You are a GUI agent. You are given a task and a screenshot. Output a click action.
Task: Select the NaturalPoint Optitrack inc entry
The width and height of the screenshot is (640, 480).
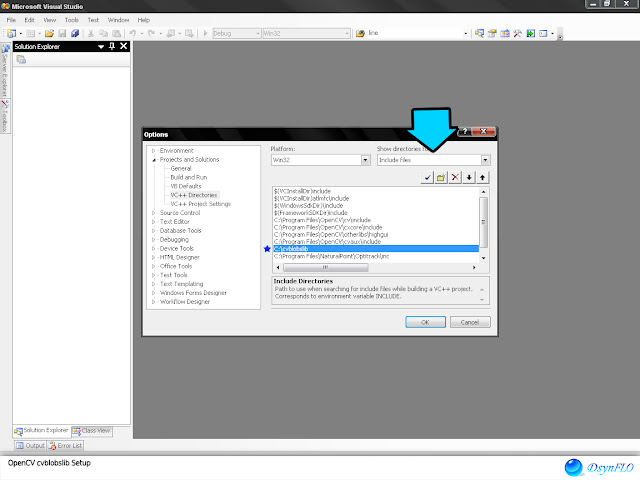pyautogui.click(x=331, y=256)
